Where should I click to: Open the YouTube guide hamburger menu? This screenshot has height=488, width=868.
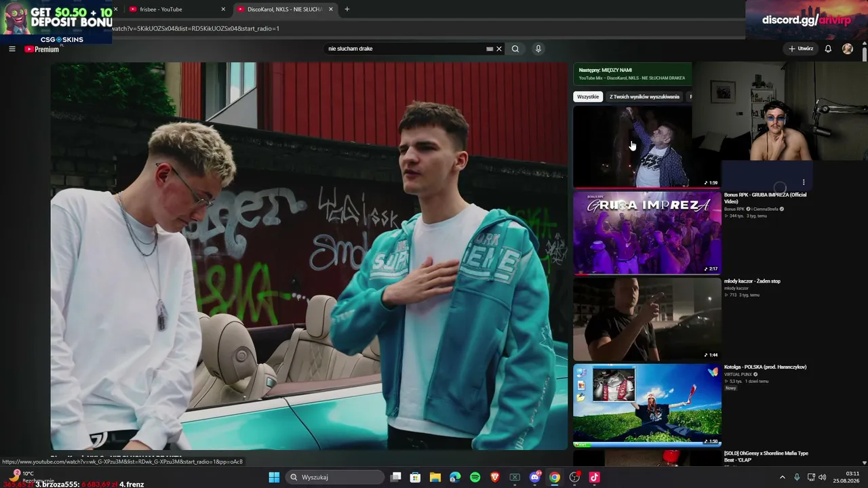[x=12, y=49]
